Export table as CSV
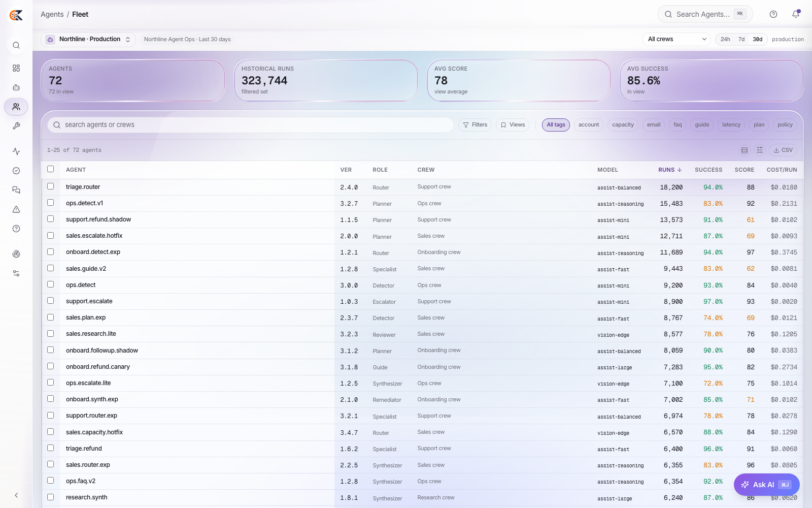The height and width of the screenshot is (508, 812). [783, 150]
